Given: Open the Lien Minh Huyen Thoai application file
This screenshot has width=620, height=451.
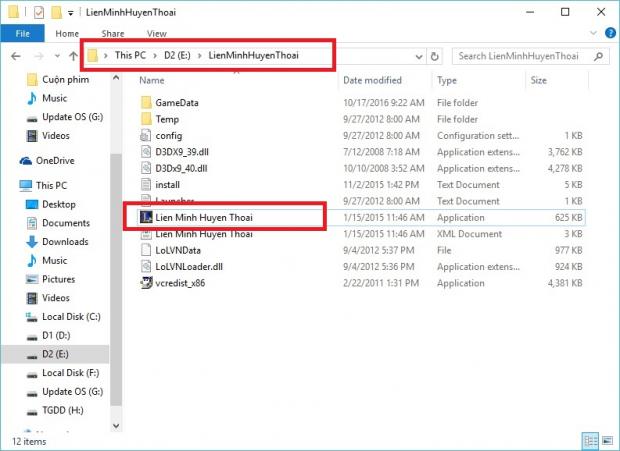Looking at the screenshot, I should pos(207,217).
